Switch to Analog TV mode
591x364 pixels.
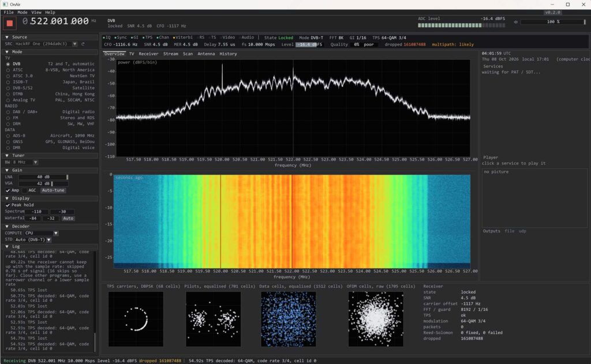click(x=8, y=100)
